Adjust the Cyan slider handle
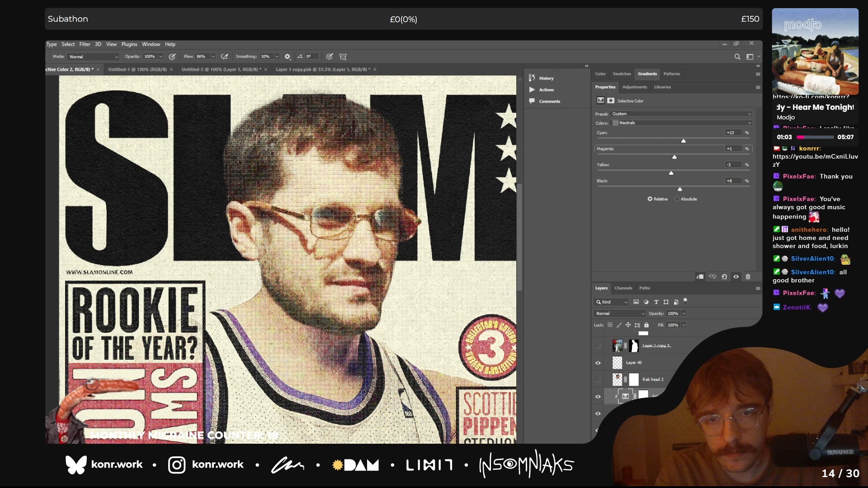Screen dimensions: 868x488 [684, 141]
